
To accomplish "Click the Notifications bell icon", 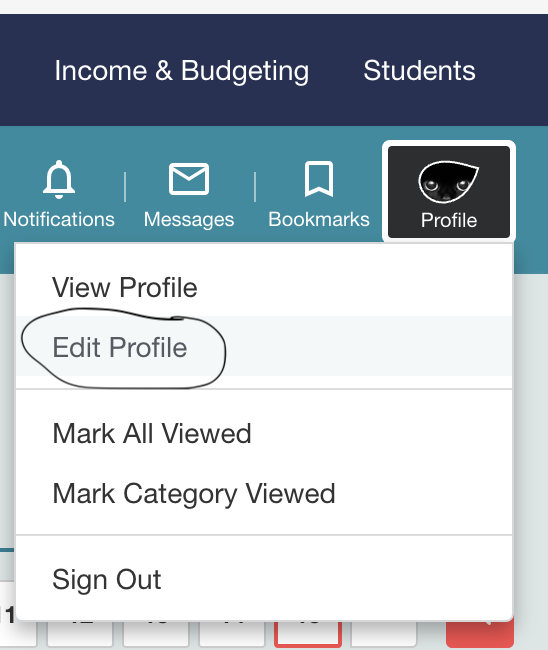I will pos(59,179).
